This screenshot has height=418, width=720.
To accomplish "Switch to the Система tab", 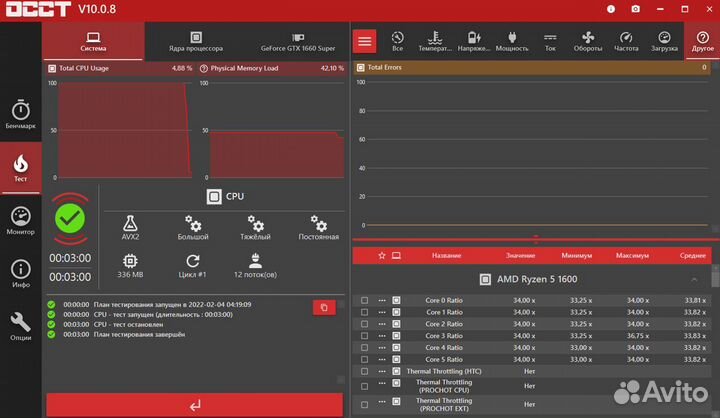I will [93, 41].
